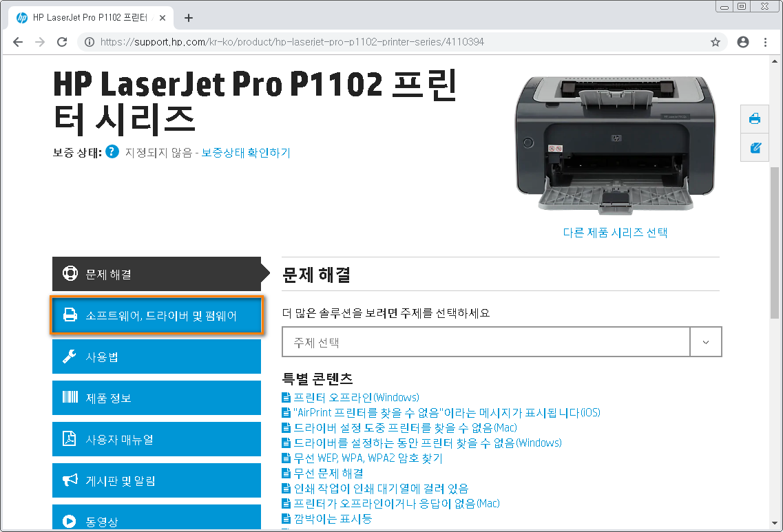Click the feedback edit icon on right sidebar
Viewport: 783px width, 532px height.
pos(755,148)
